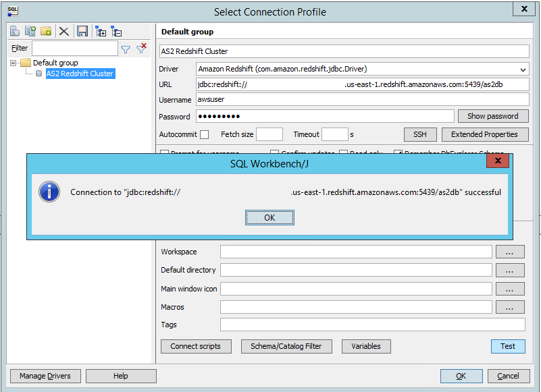541x392 pixels.
Task: Select the Default group tree entry
Action: pyautogui.click(x=55, y=63)
